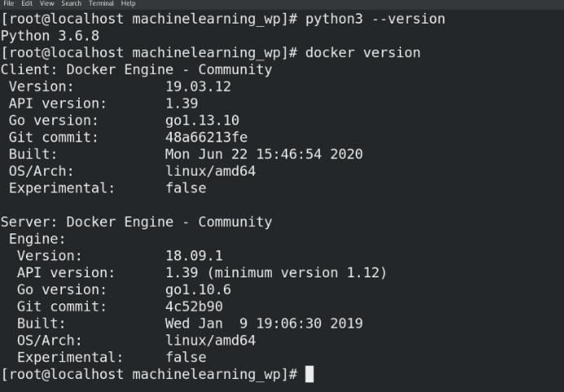Open the View menu
Screen dimensions: 564x392
(x=46, y=3)
